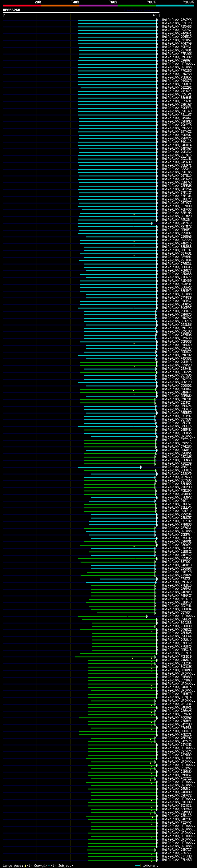Viewport: 197px width, 868px height.
Task: Open hit UniRef100_P93767
Action: [x=177, y=30]
